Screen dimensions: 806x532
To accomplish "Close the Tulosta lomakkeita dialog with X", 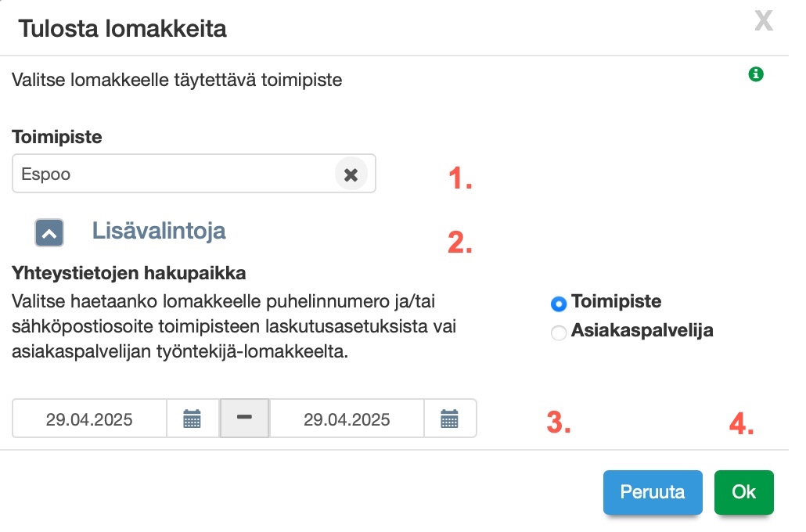I will tap(763, 21).
